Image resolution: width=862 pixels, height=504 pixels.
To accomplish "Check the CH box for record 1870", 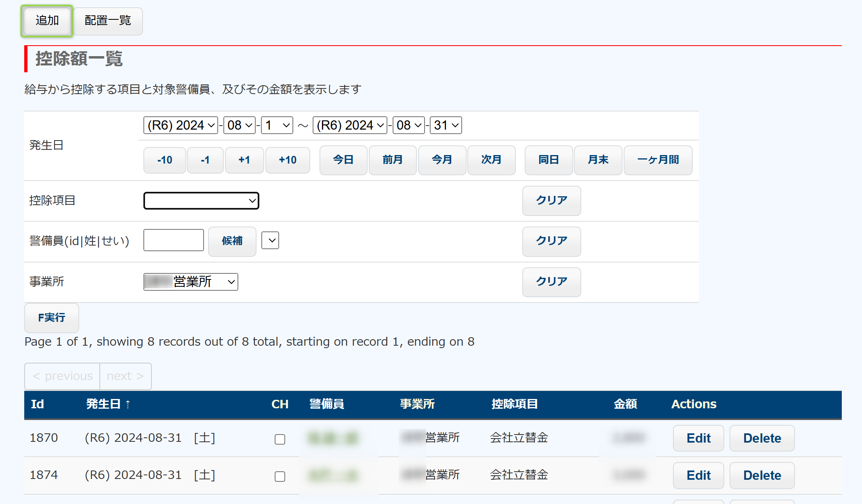I will pos(280,439).
